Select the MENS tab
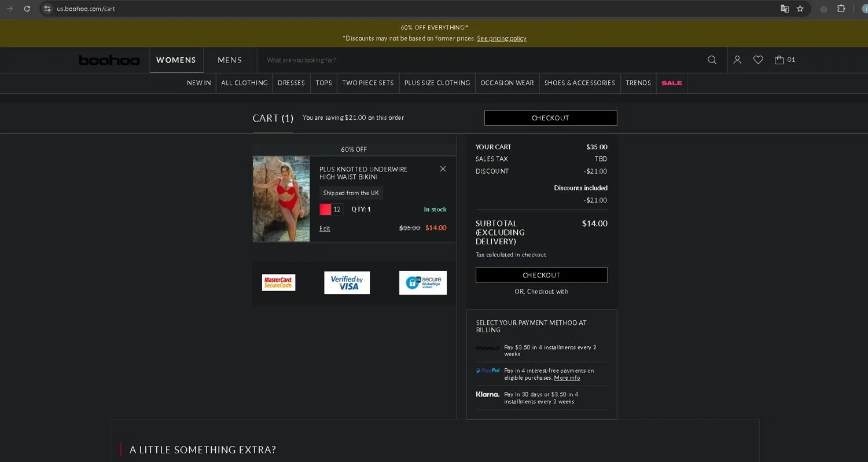 point(230,60)
